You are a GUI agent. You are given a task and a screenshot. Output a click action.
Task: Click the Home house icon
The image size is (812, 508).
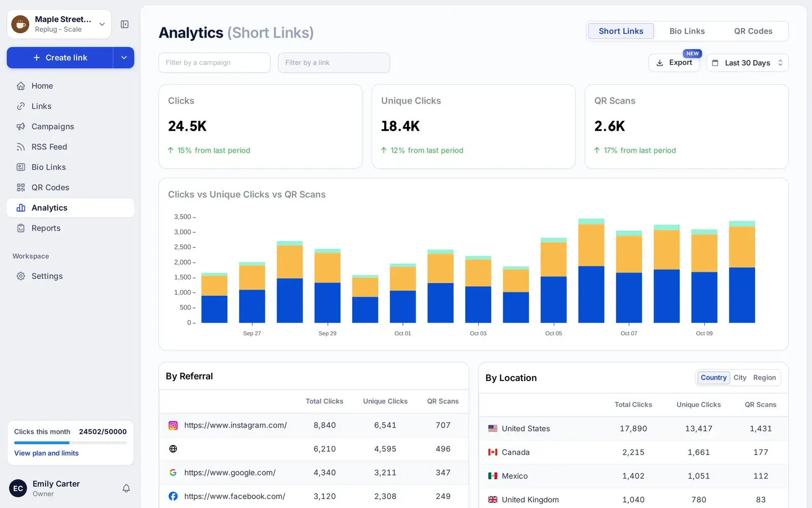coord(21,86)
